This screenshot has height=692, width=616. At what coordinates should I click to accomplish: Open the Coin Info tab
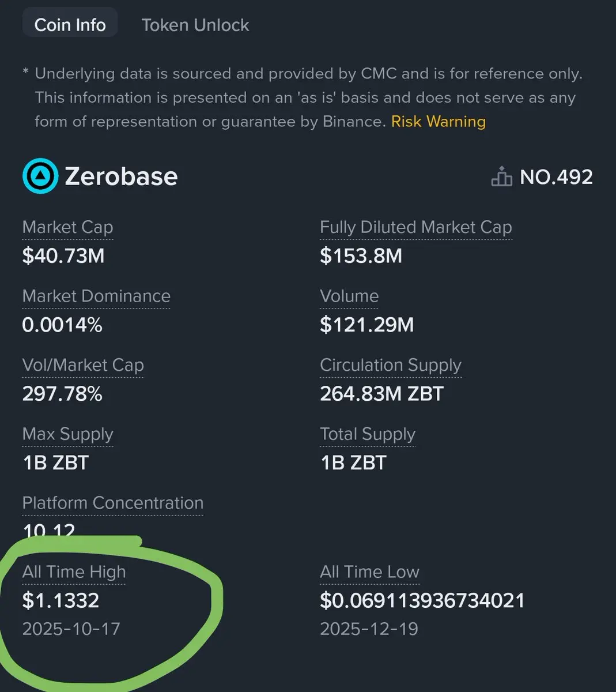[70, 25]
